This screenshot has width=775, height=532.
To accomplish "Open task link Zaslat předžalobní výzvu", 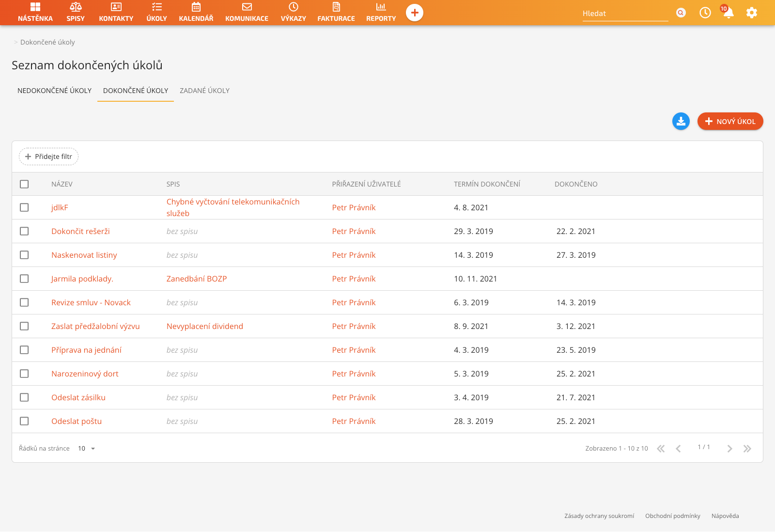I will click(95, 326).
